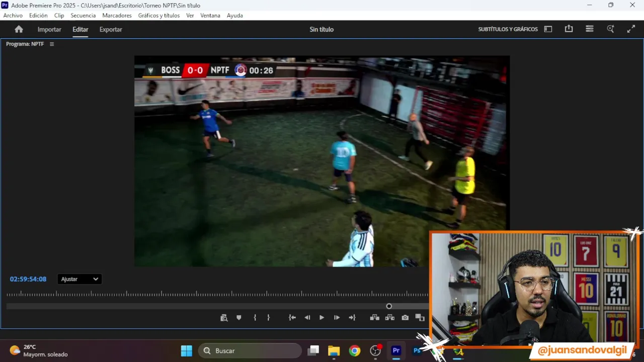Screen dimensions: 644x362
Task: Switch to the Editar tab
Action: point(80,29)
